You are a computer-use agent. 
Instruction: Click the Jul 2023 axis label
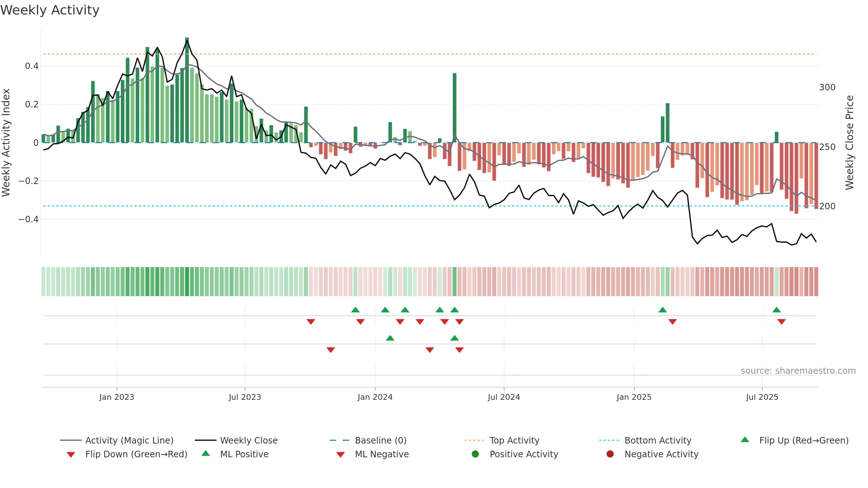(245, 397)
